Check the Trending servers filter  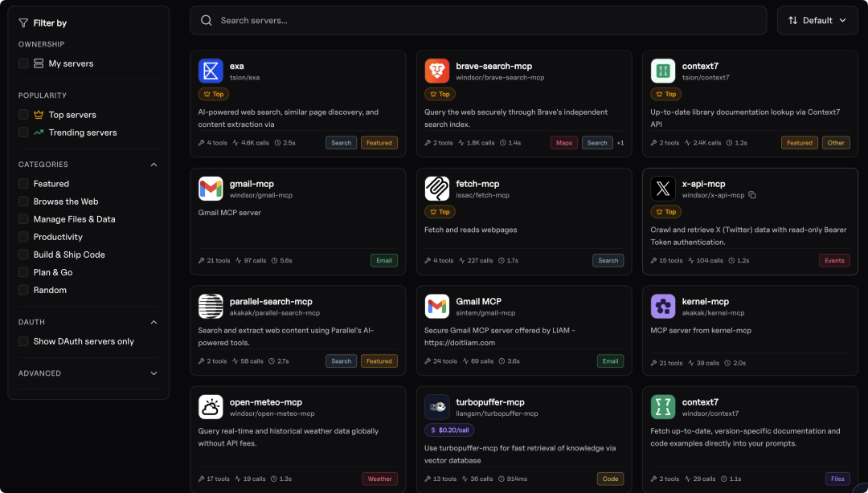click(24, 132)
